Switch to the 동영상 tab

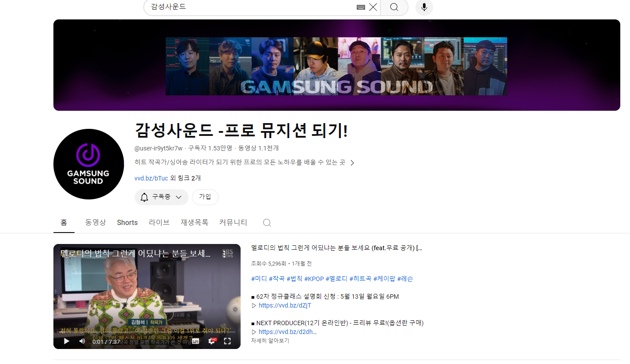(x=96, y=222)
